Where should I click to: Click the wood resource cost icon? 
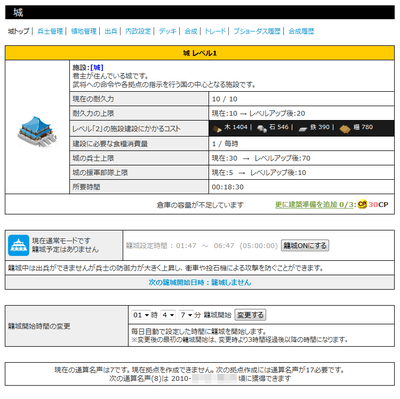pyautogui.click(x=217, y=129)
